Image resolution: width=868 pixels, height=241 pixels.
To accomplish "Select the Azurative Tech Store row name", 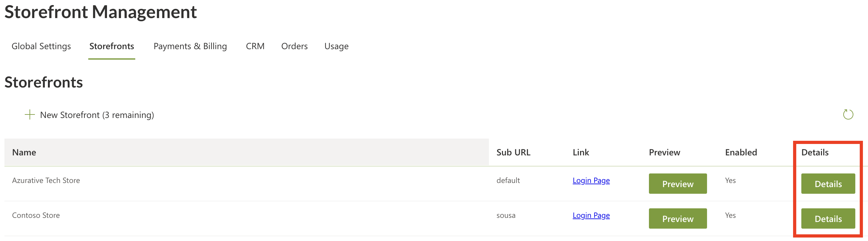I will tap(46, 180).
